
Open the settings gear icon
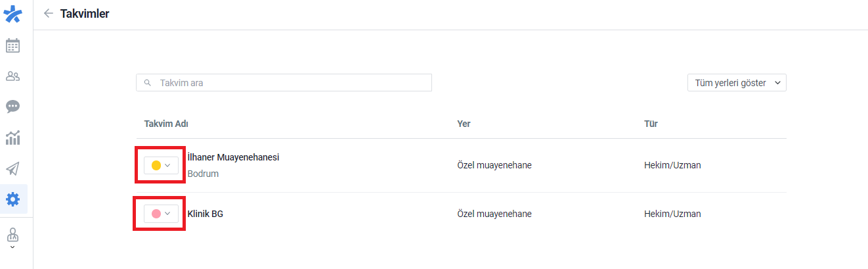(12, 199)
